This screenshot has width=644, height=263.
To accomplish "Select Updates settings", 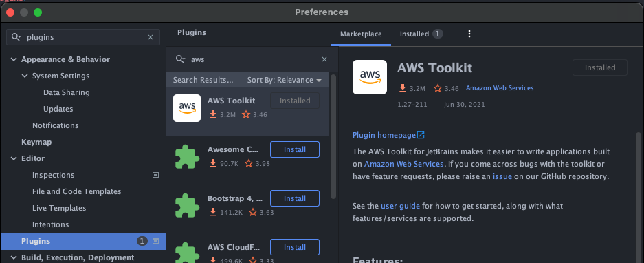I will (x=58, y=109).
